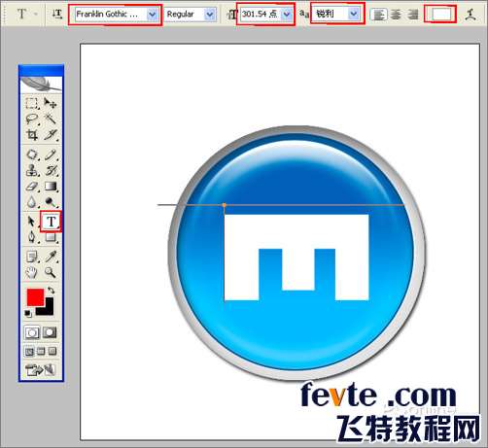Switch to Standard Screen Mode

coord(29,352)
